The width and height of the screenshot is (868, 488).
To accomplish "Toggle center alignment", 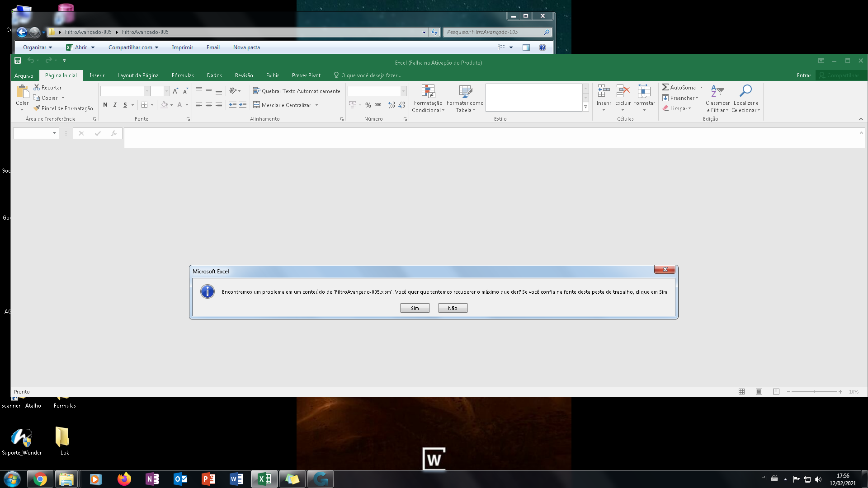I will pyautogui.click(x=208, y=105).
